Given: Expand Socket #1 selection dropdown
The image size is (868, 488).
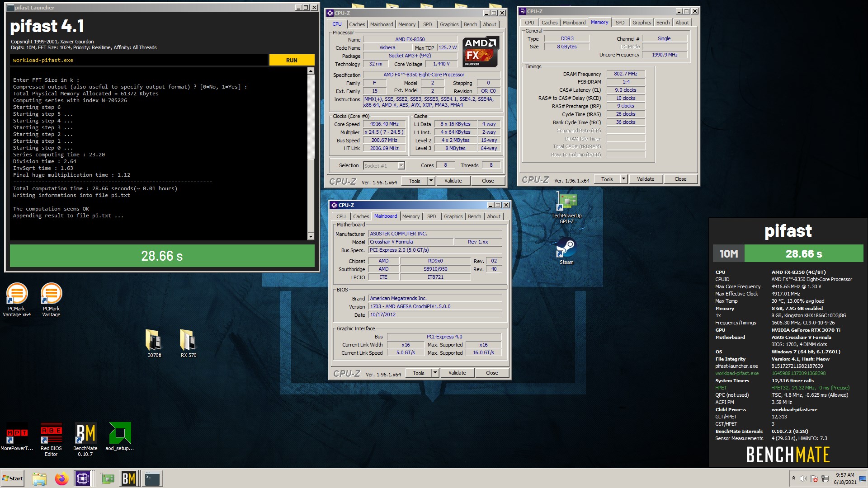Looking at the screenshot, I should click(401, 166).
